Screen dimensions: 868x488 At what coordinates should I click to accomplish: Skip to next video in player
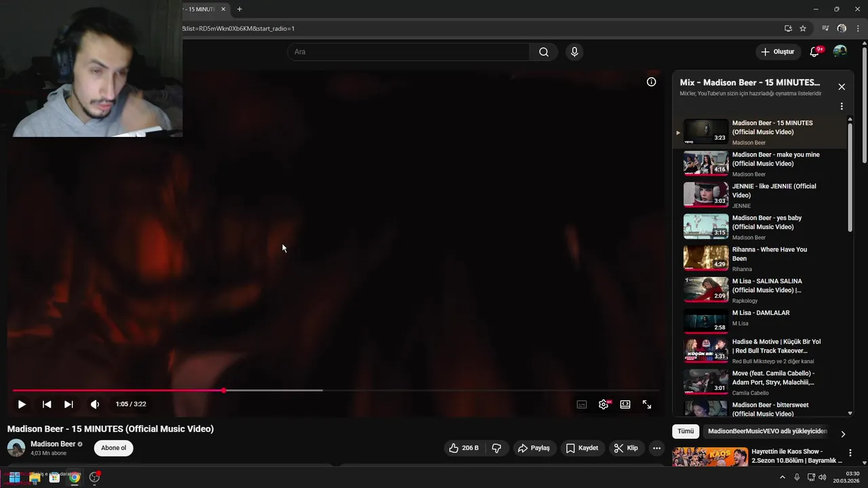click(x=68, y=404)
